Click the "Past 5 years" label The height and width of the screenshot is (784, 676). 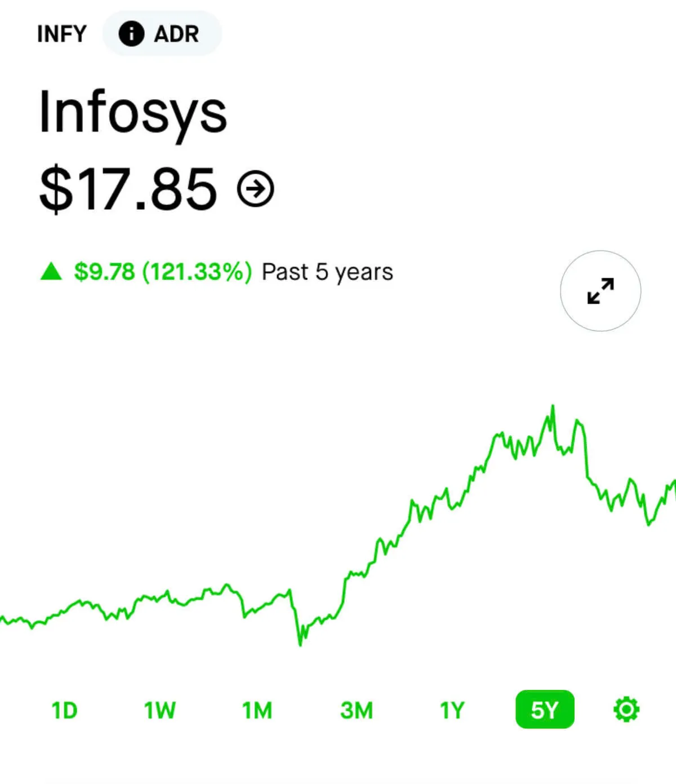[327, 272]
